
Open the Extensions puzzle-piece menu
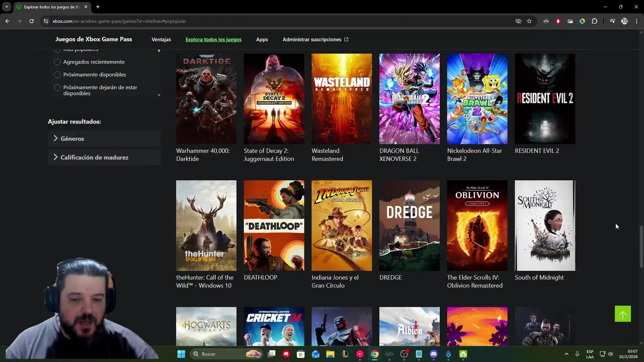594,21
